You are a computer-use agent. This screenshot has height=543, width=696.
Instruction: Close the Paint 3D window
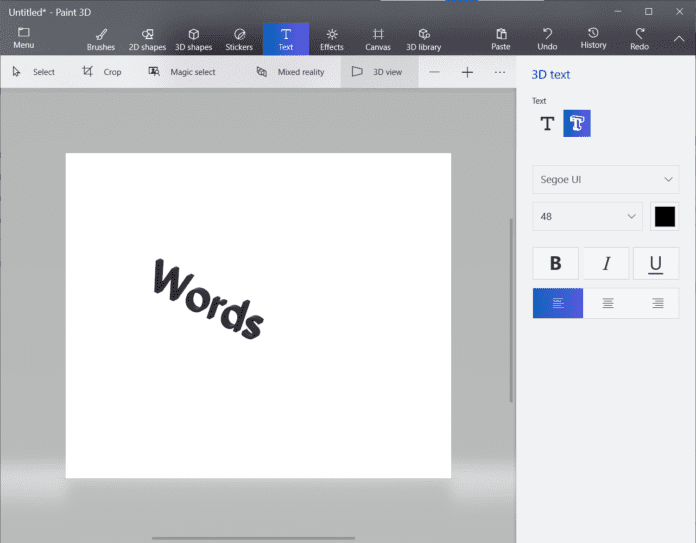680,12
